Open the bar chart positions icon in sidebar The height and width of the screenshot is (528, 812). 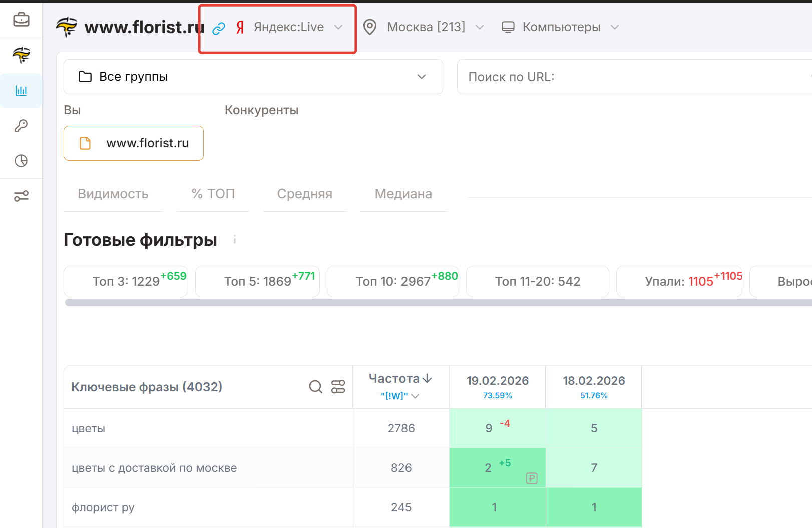[21, 91]
